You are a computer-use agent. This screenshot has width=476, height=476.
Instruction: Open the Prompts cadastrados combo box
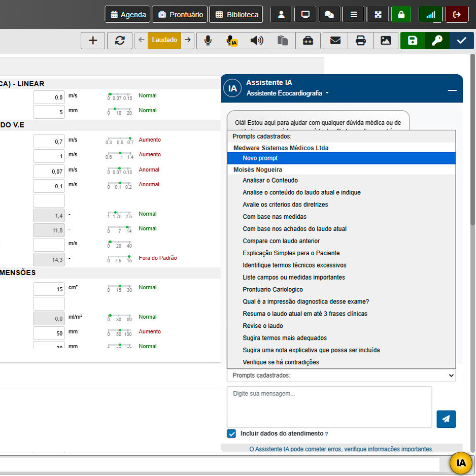click(341, 376)
